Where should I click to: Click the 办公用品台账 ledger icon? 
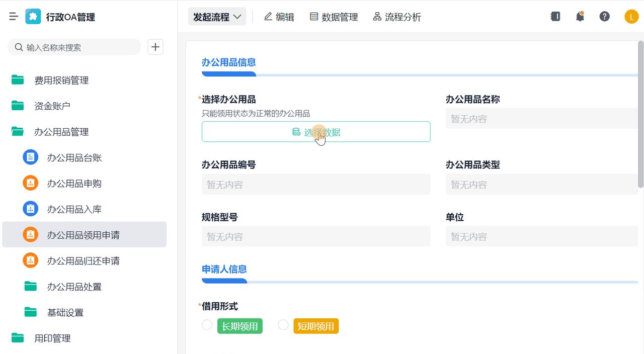30,157
